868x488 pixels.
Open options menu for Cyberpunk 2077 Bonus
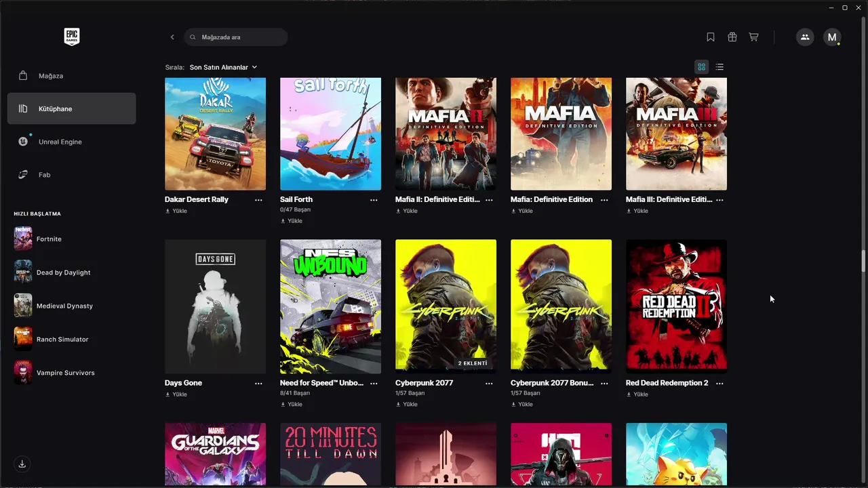tap(604, 383)
